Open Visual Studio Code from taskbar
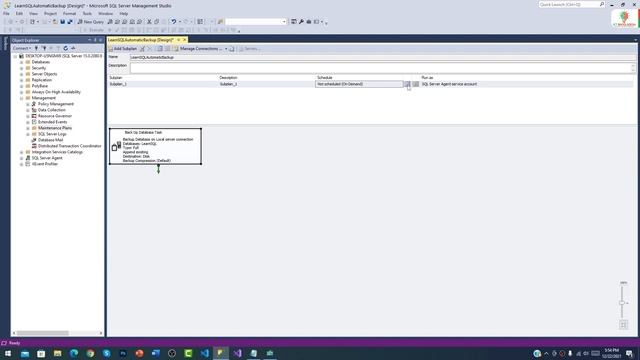 pos(204,353)
